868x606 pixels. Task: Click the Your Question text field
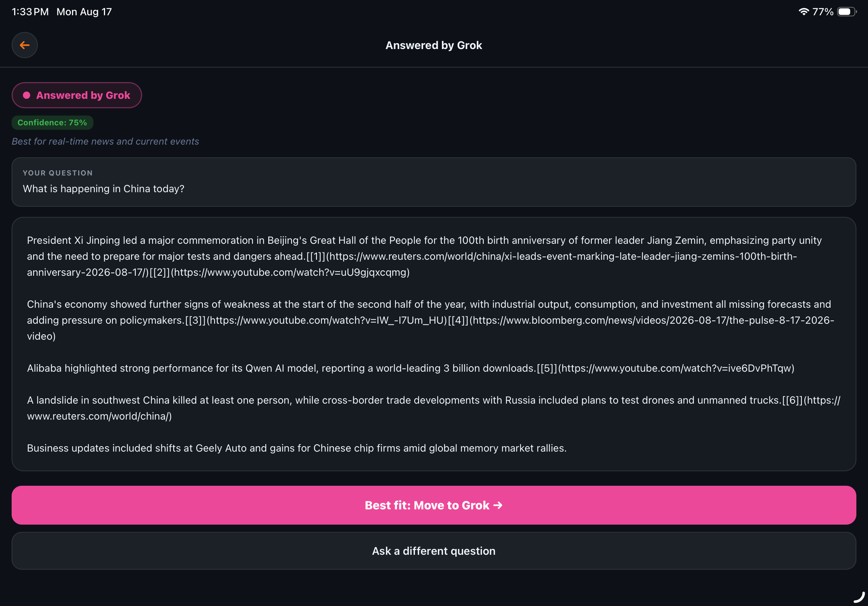(434, 182)
